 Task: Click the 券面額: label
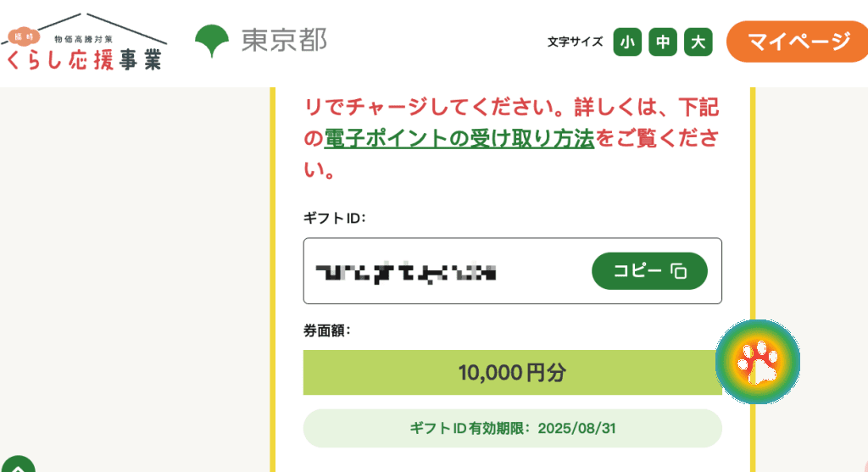pos(327,330)
